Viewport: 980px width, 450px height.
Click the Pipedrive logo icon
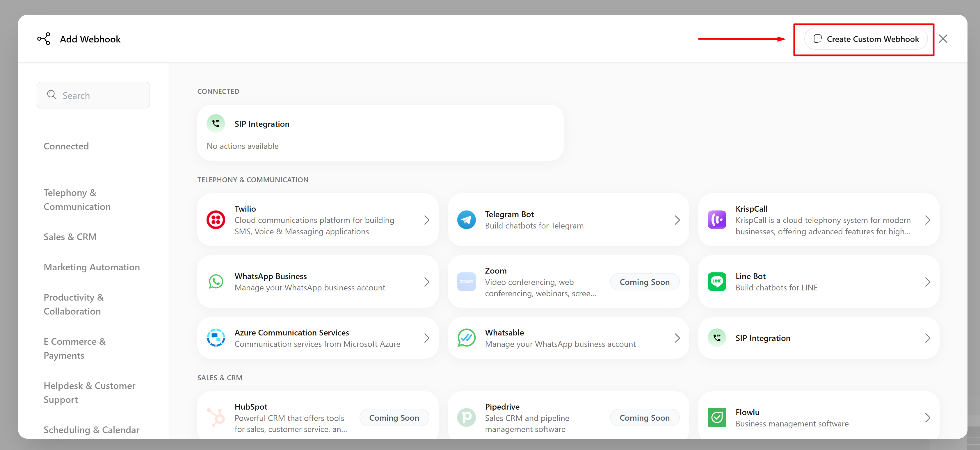point(466,417)
